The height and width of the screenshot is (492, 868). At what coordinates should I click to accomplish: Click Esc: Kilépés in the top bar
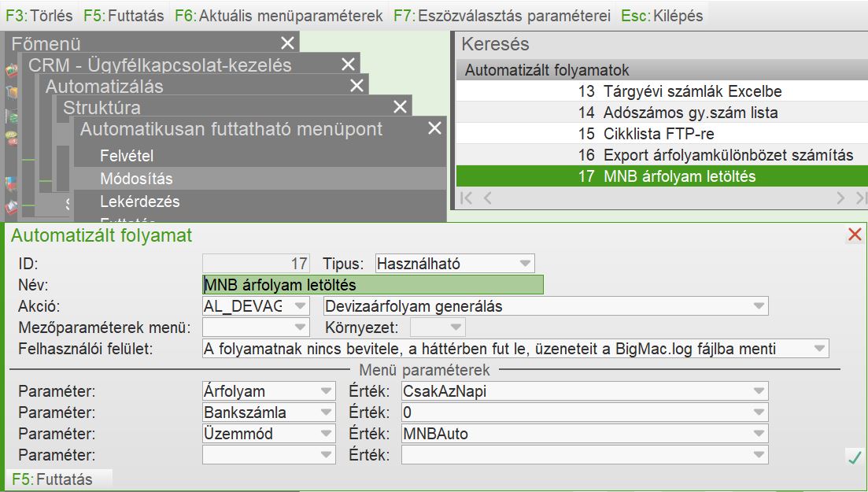point(662,16)
